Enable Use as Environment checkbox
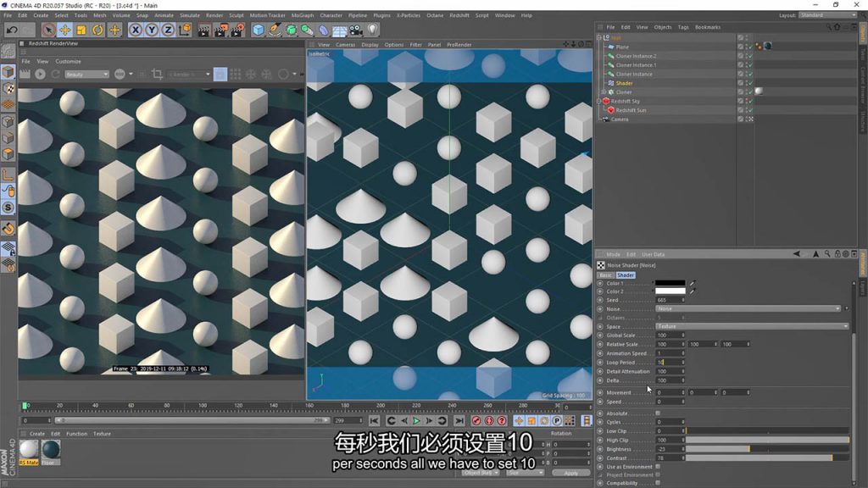868x488 pixels. [x=658, y=467]
